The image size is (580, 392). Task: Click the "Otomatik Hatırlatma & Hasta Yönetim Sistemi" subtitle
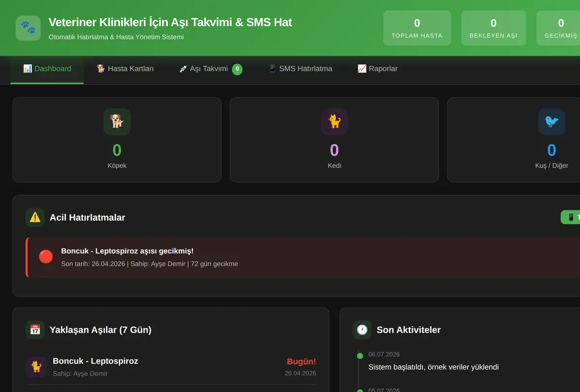pyautogui.click(x=116, y=37)
